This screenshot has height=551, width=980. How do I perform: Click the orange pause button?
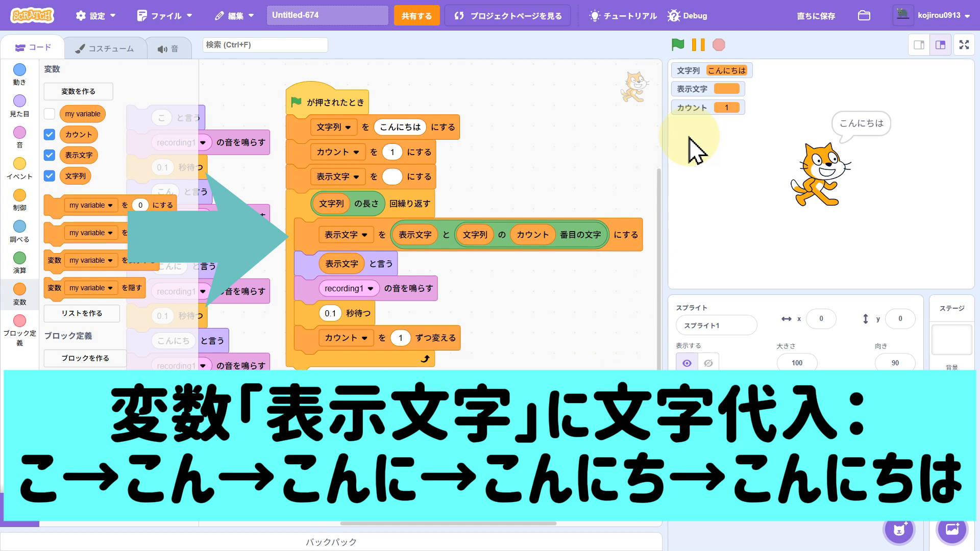click(698, 45)
